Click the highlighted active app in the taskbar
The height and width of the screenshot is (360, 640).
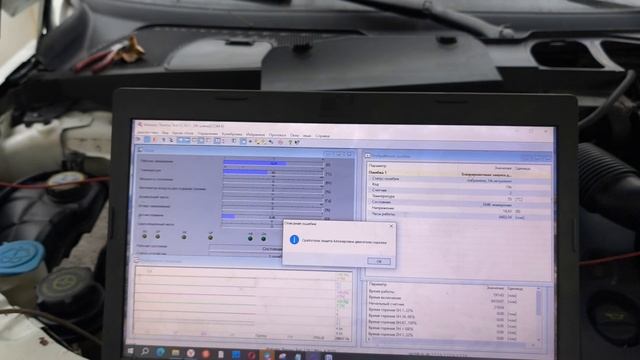tap(267, 355)
